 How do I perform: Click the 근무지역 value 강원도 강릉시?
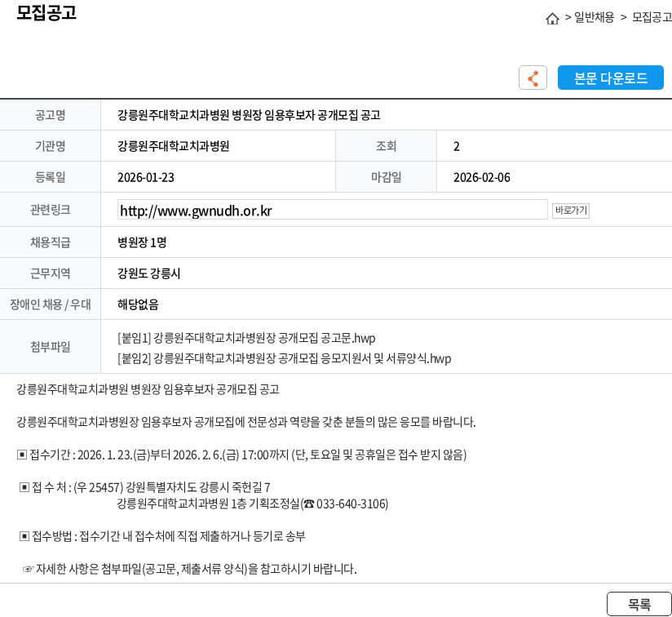[x=148, y=273]
